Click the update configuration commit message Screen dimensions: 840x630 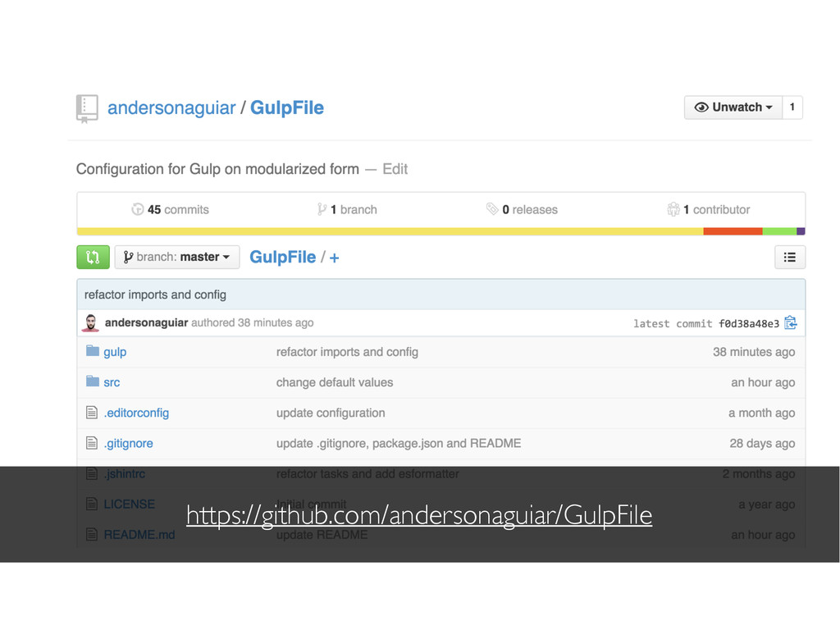click(331, 413)
